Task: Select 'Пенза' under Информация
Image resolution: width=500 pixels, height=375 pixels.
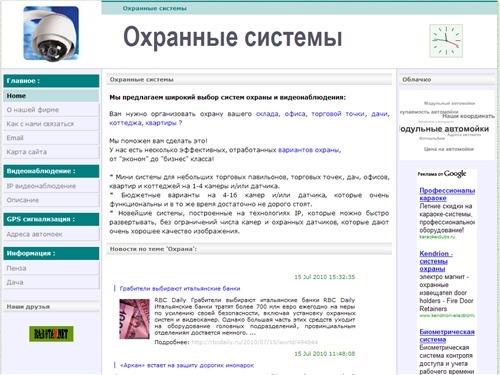Action: click(x=51, y=268)
